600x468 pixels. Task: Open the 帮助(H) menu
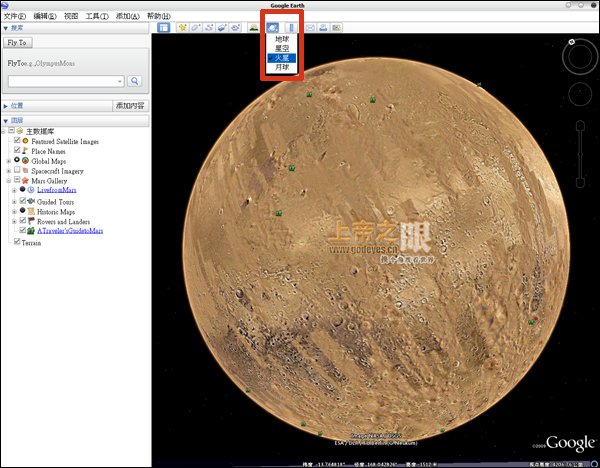(x=159, y=16)
